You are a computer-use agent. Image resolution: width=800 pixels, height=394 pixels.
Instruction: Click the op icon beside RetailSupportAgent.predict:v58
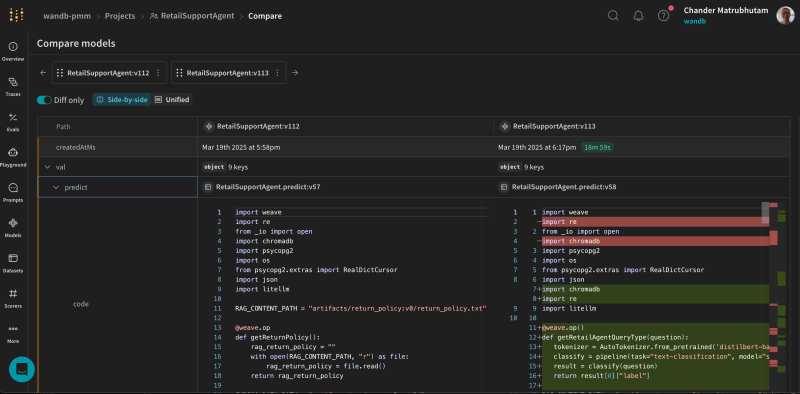[x=503, y=187]
